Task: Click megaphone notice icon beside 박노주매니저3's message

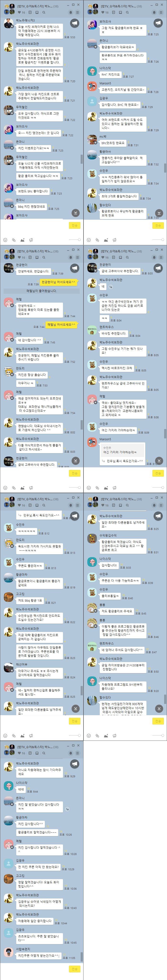Action: 75,24
